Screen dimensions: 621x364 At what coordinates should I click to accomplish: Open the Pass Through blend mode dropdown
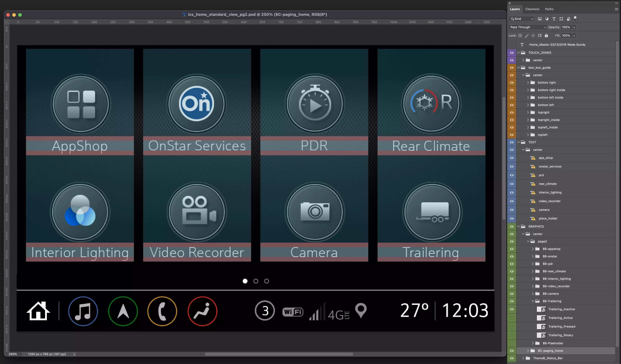[528, 27]
